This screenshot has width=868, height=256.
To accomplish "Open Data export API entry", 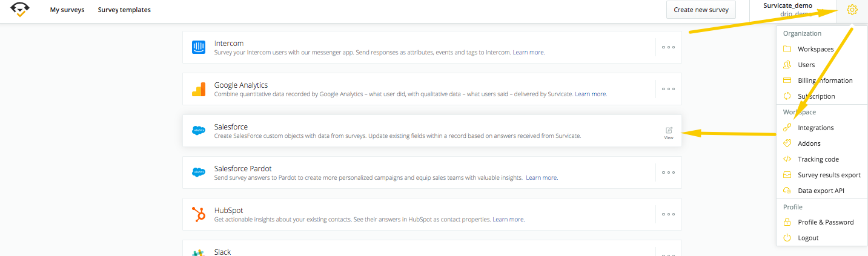I will click(822, 191).
